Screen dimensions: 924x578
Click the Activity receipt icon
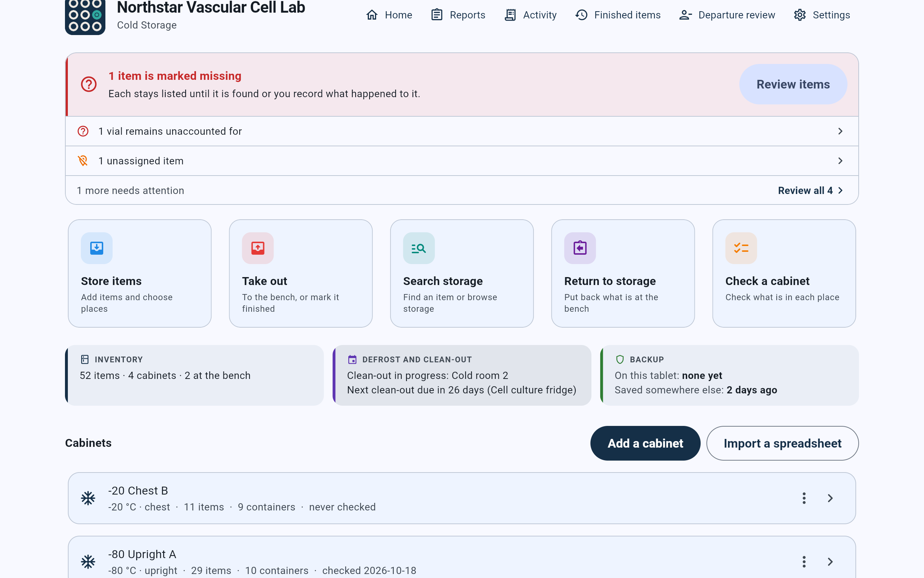[x=510, y=15]
